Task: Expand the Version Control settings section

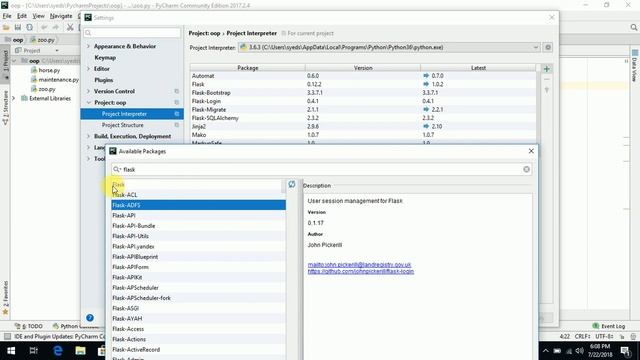Action: pos(89,91)
